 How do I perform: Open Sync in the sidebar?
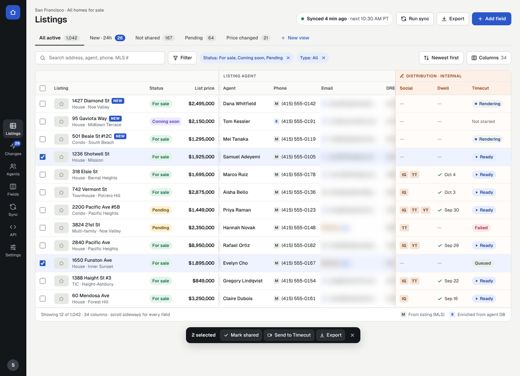[13, 210]
